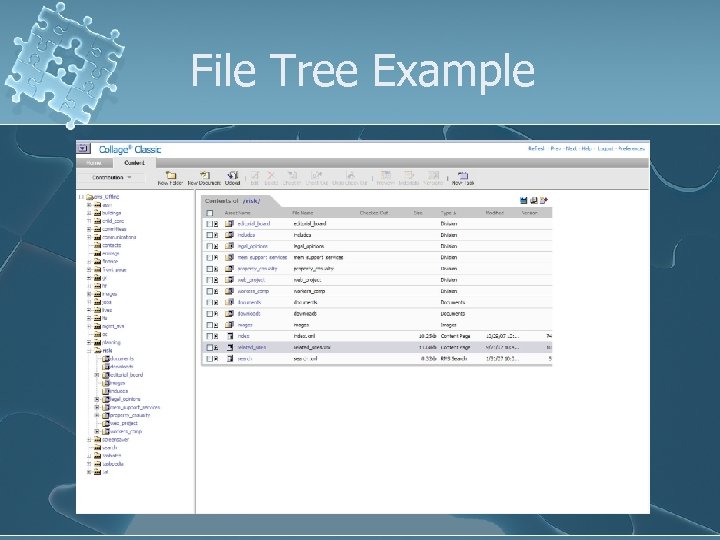Viewport: 720px width, 540px height.
Task: Click the editorial_board folder icon in the table
Action: pyautogui.click(x=230, y=224)
